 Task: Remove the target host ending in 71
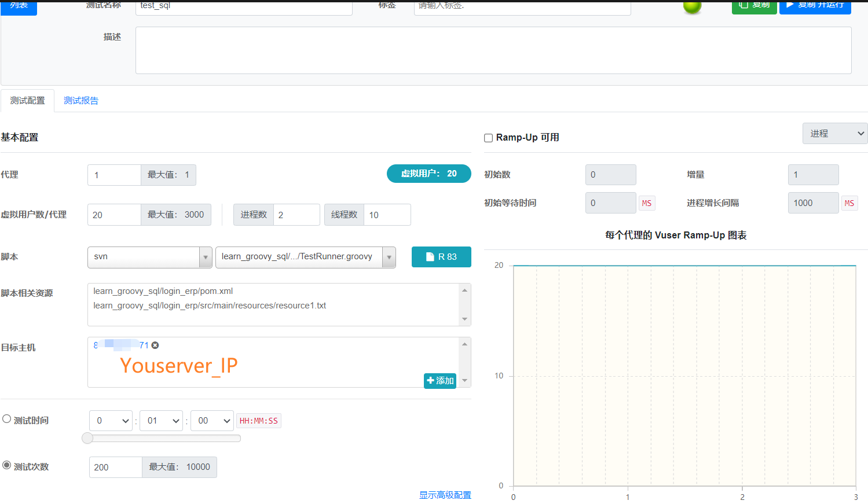pos(155,345)
